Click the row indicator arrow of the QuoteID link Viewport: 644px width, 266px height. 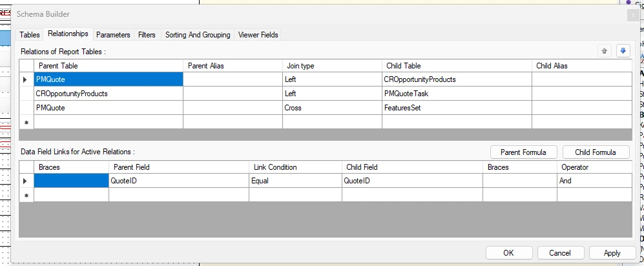26,181
